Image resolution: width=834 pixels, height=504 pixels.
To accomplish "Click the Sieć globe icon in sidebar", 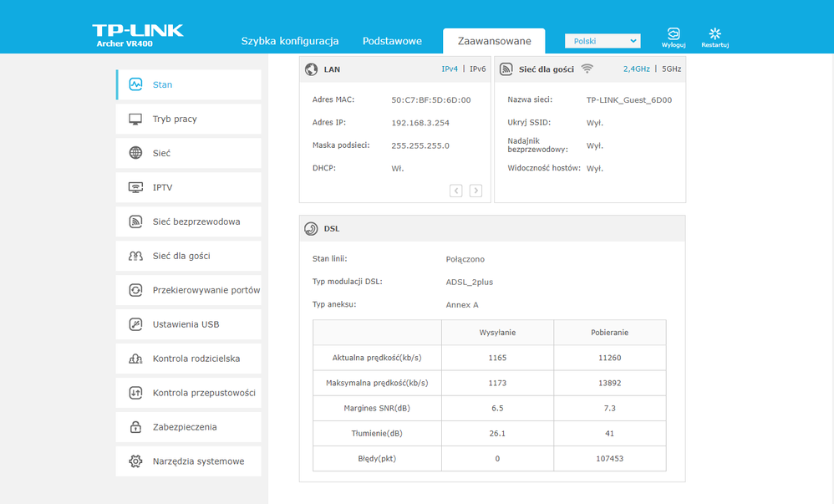I will pos(135,153).
